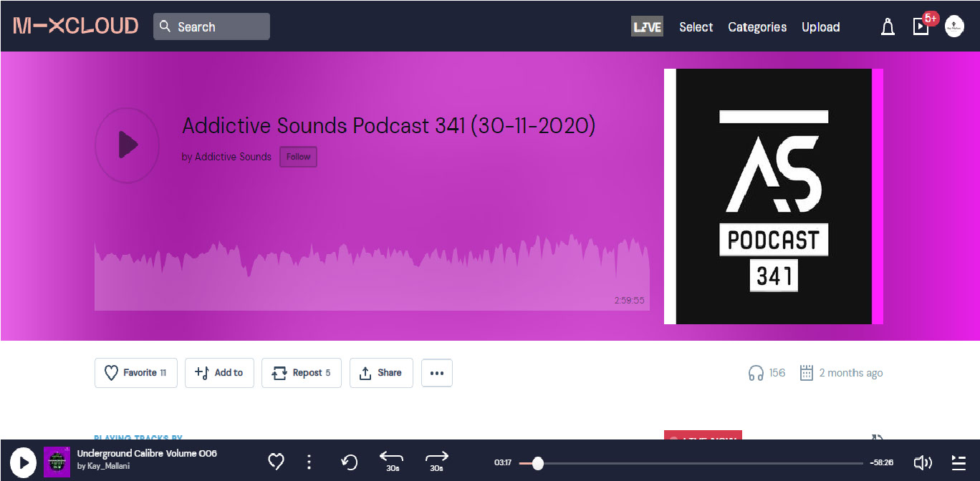Click the Mixcloud logo
This screenshot has height=481, width=980.
point(76,26)
